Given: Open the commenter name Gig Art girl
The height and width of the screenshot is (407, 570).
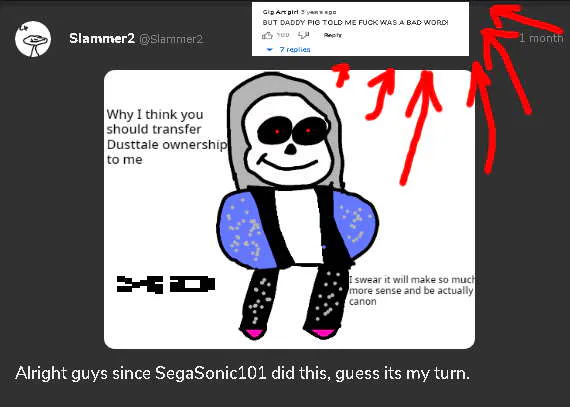Looking at the screenshot, I should point(281,12).
